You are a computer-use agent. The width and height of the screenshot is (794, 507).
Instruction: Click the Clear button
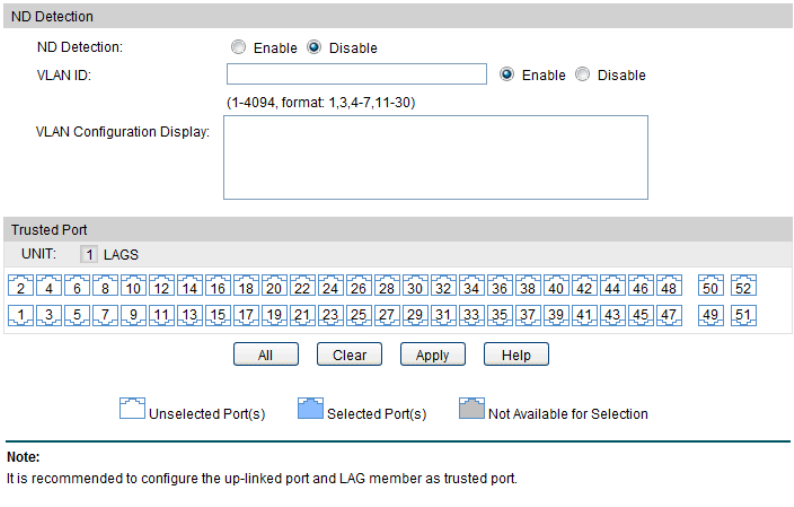(349, 354)
